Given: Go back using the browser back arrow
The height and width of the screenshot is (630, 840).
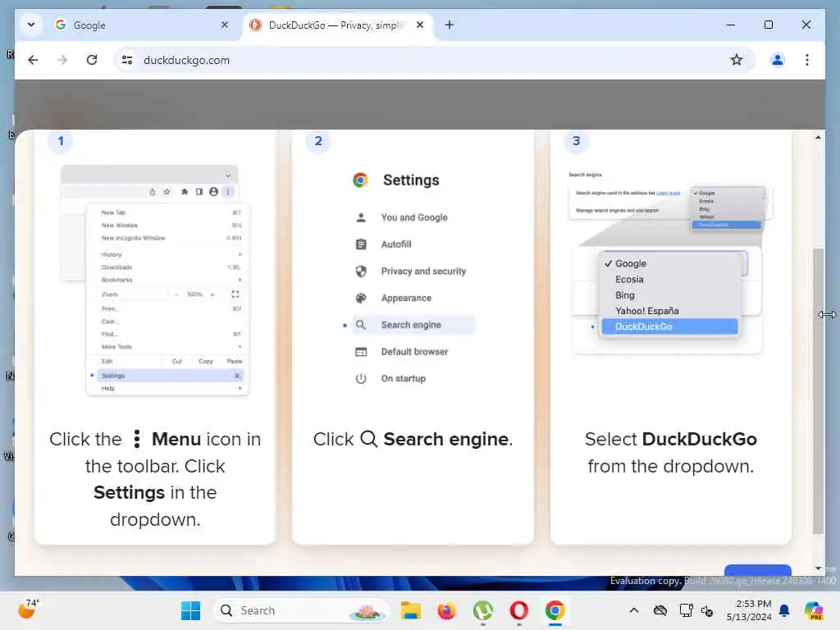Looking at the screenshot, I should [x=33, y=60].
